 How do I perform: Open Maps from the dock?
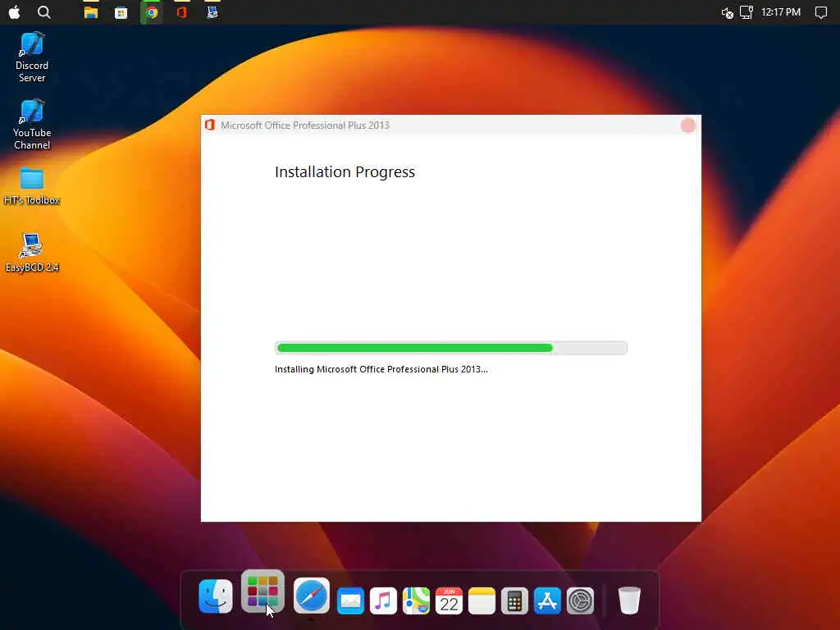[x=416, y=600]
